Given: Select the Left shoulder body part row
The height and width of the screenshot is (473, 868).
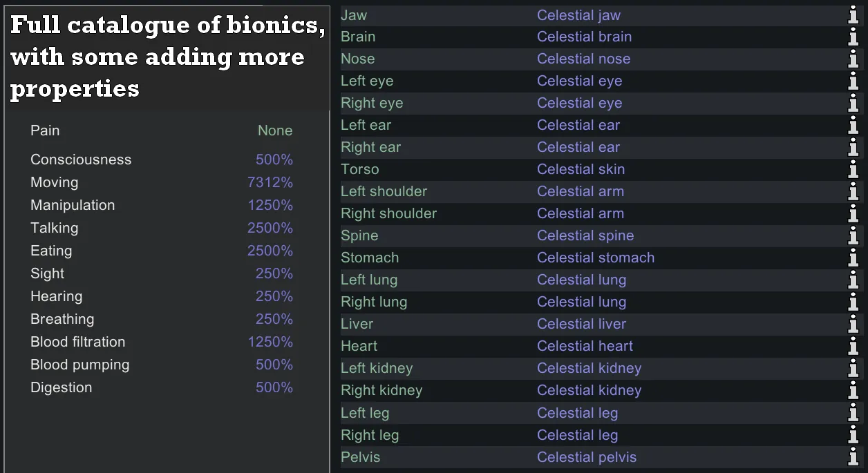Looking at the screenshot, I should [384, 191].
